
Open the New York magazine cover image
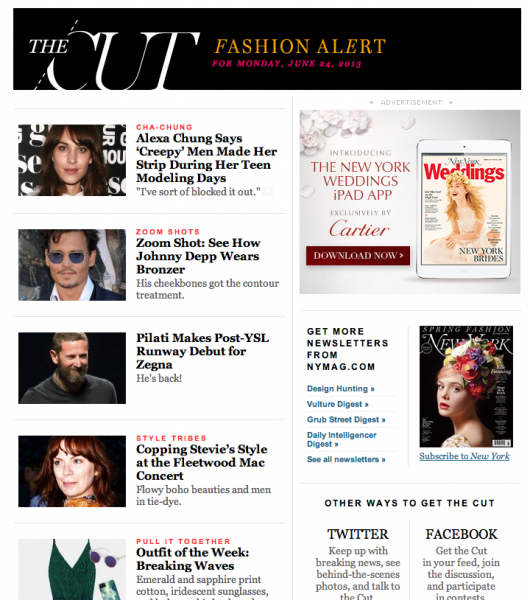click(x=466, y=386)
